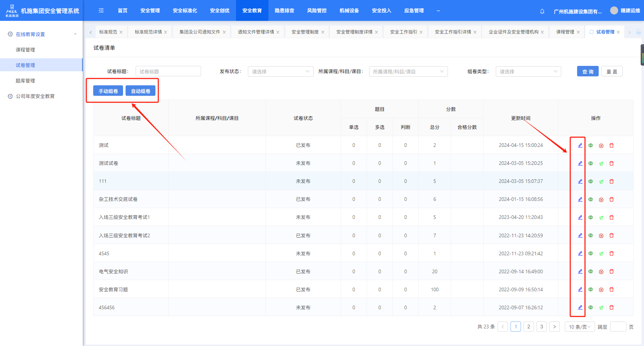Viewport: 644px width, 346px height.
Task: Delete the 456456 exam with trash icon
Action: (x=611, y=307)
